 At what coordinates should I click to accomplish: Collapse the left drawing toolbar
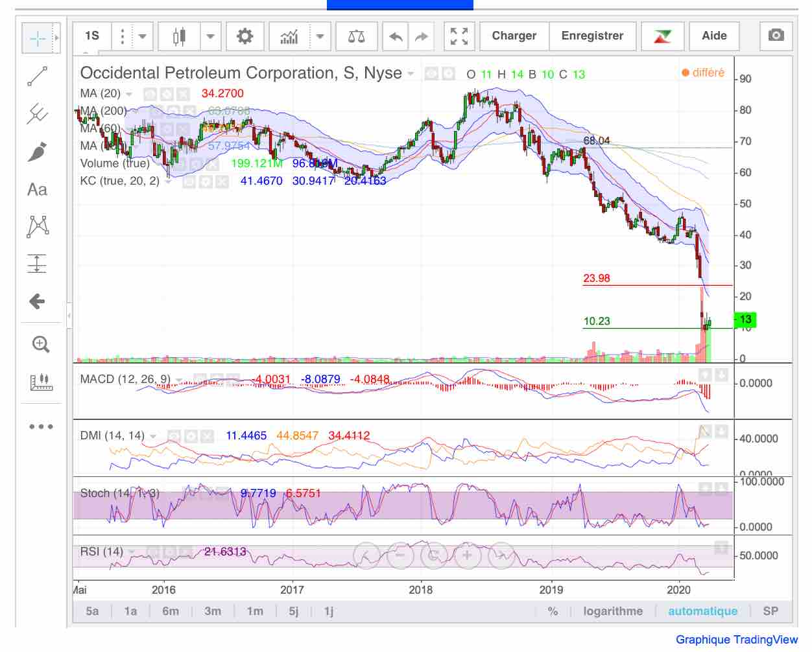(69, 316)
